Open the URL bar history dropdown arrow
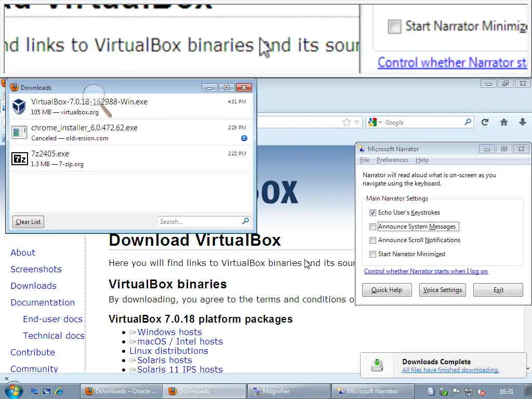This screenshot has width=532, height=399. coord(356,123)
